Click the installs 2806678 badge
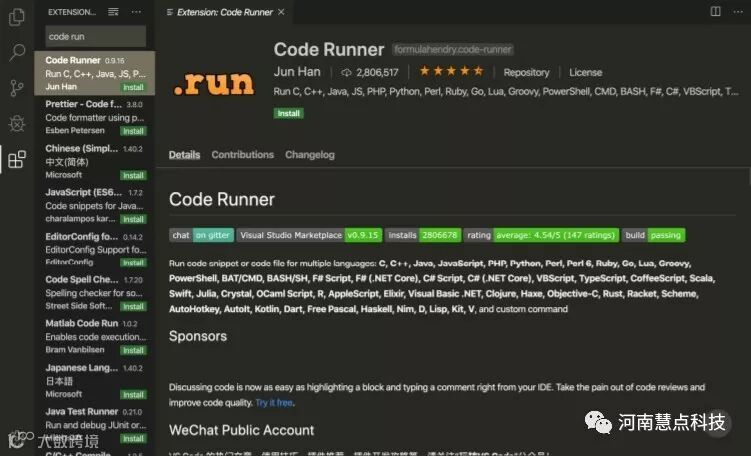Image resolution: width=751 pixels, height=456 pixels. [x=423, y=235]
